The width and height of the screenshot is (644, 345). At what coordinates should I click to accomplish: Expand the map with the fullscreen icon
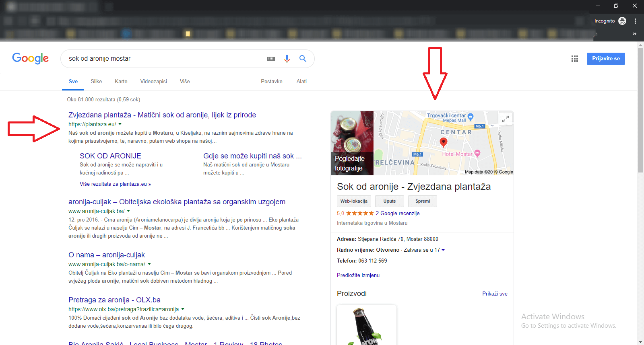[x=506, y=119]
